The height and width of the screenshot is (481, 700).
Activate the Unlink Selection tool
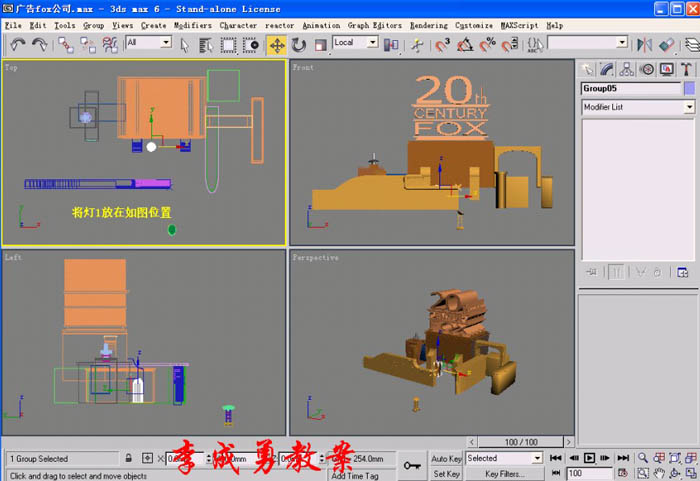pos(88,45)
